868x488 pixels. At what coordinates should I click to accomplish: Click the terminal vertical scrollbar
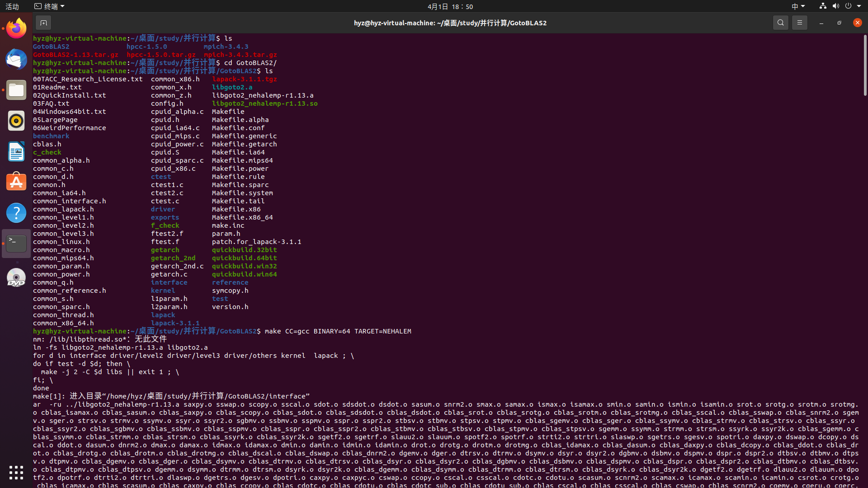tap(865, 66)
